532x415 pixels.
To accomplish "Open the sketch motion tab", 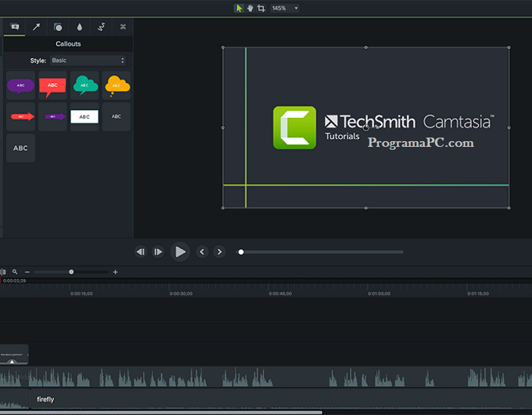I will click(101, 27).
